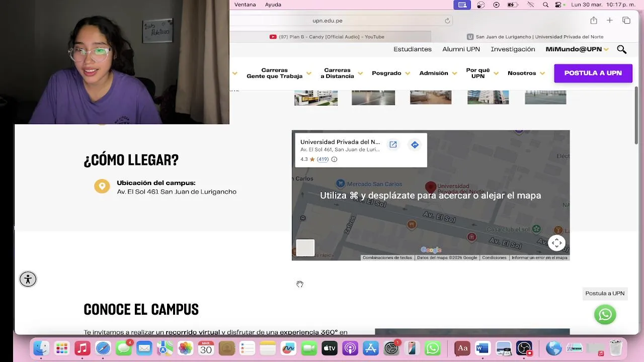
Task: Open System Settings in the Dock
Action: pyautogui.click(x=391, y=348)
